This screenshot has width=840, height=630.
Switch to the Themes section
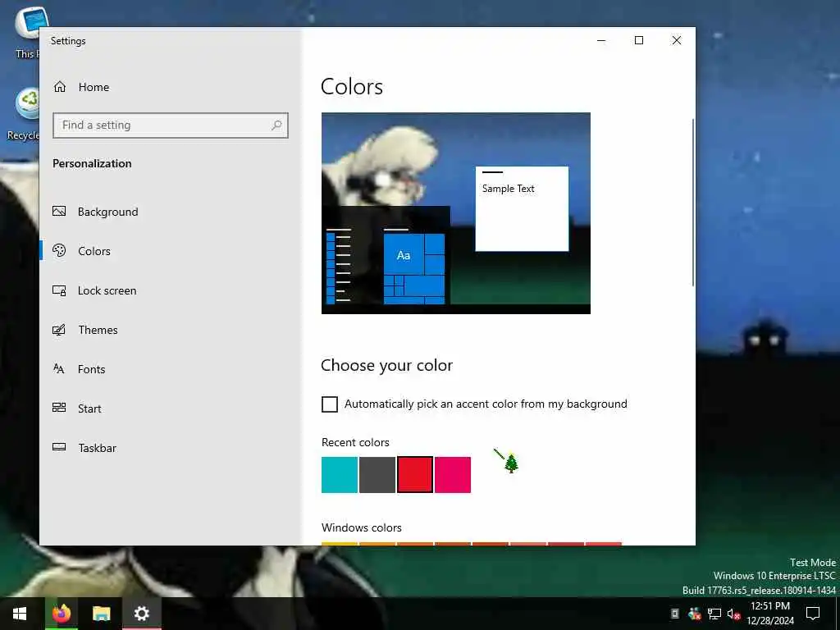(98, 330)
